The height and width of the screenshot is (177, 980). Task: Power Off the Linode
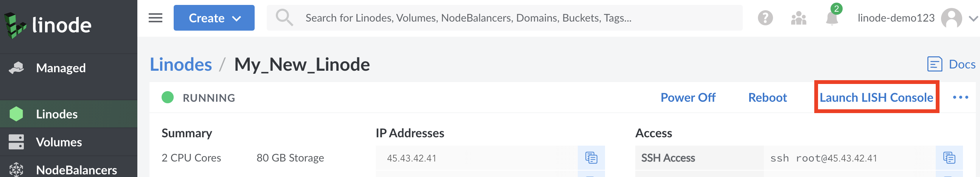(x=688, y=98)
